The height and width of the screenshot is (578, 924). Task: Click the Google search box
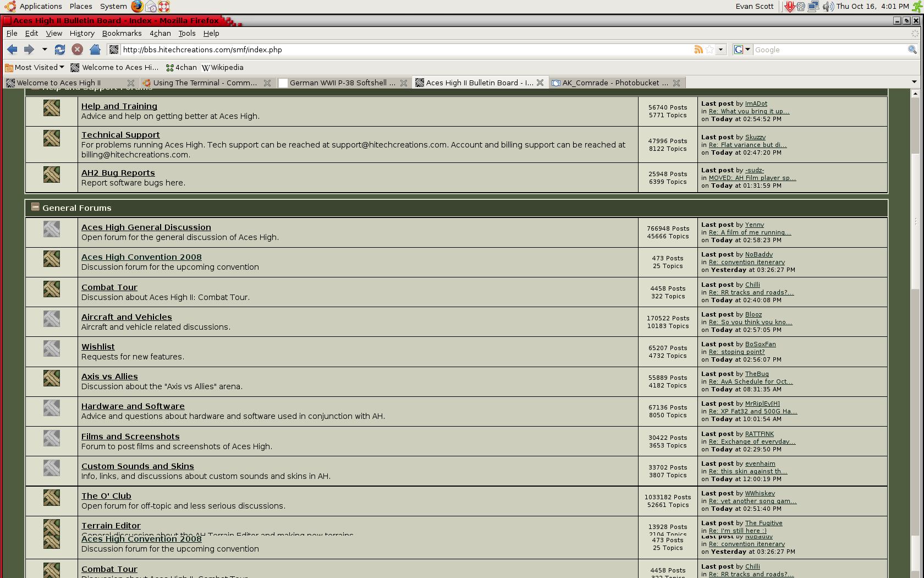829,50
